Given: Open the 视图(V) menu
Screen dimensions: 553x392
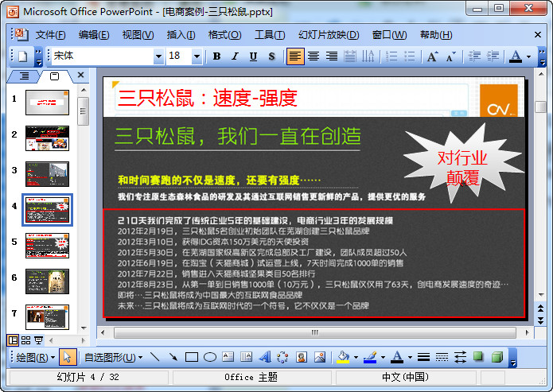Looking at the screenshot, I should pos(138,35).
